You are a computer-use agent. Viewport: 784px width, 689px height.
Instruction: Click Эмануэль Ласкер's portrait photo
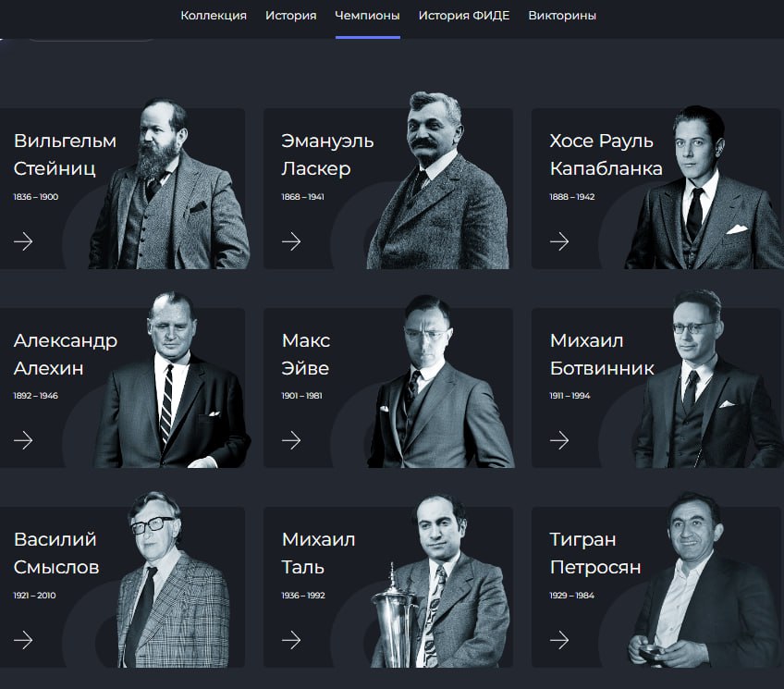click(438, 180)
